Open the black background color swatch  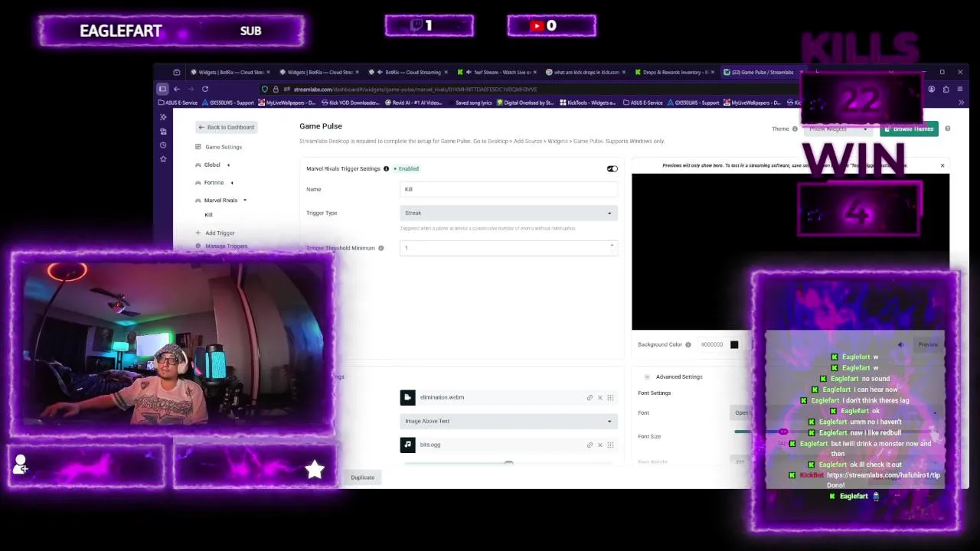[734, 344]
